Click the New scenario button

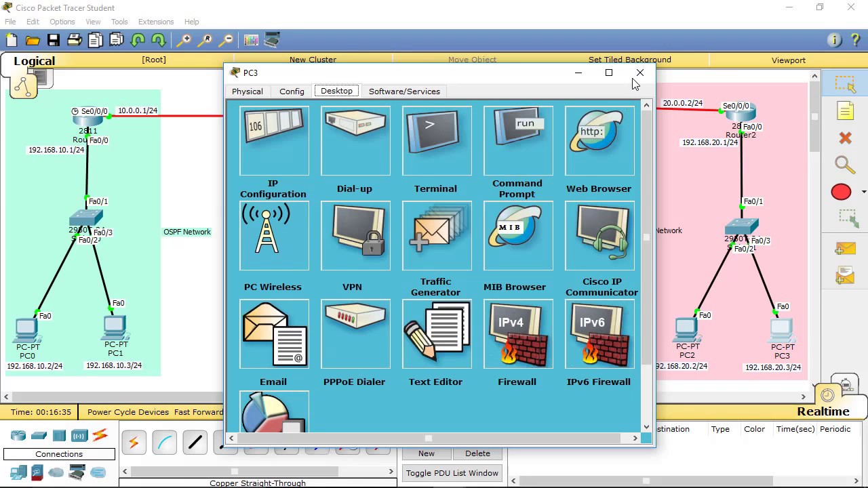click(427, 453)
